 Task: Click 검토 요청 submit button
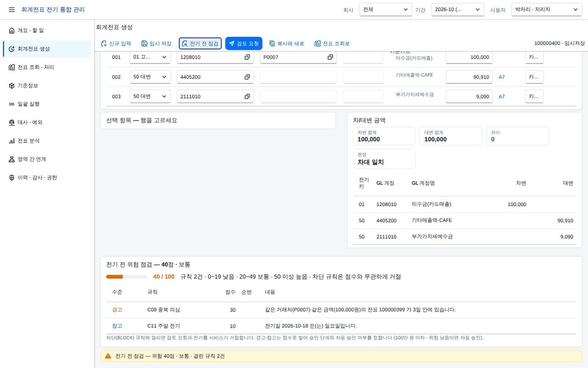coord(243,44)
